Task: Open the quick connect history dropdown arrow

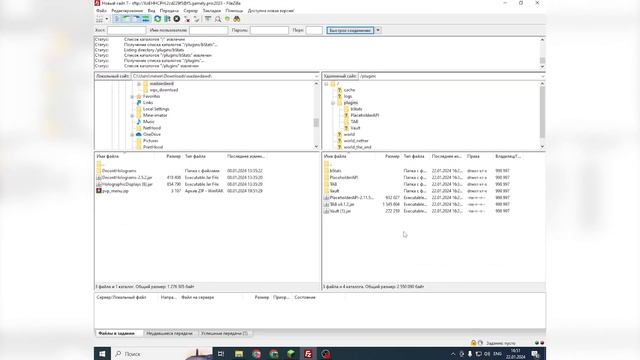Action: 378,30
